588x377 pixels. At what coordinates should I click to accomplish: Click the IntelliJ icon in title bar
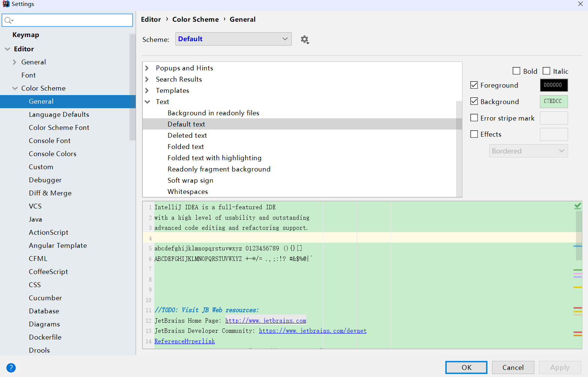(x=6, y=4)
